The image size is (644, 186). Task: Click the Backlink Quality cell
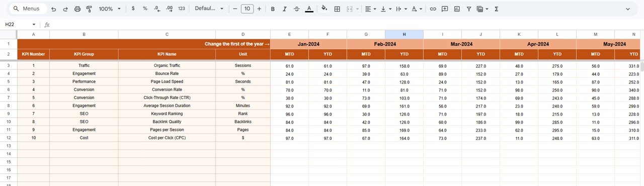pos(167,122)
